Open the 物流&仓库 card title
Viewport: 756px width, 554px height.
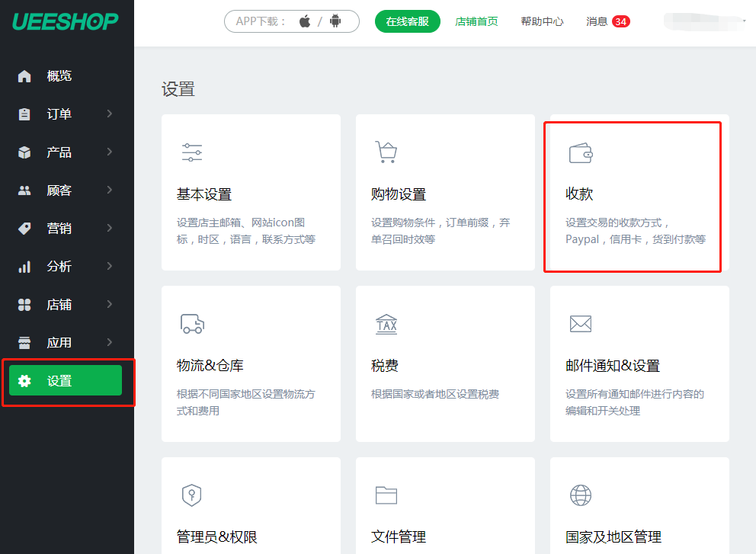[x=210, y=366]
